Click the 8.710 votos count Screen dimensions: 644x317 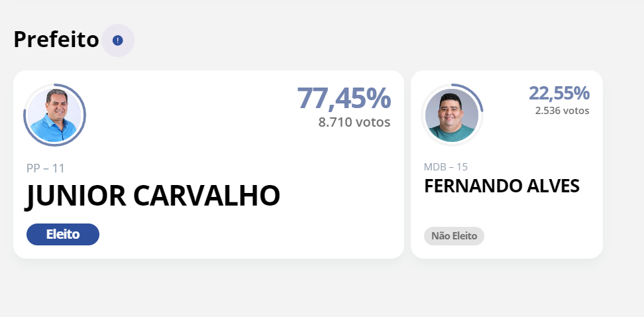(354, 122)
